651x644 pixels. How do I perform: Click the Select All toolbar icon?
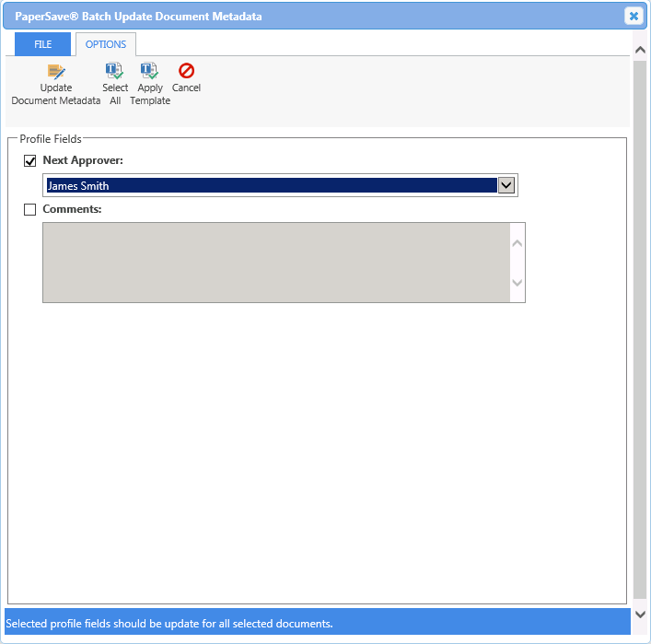point(114,71)
